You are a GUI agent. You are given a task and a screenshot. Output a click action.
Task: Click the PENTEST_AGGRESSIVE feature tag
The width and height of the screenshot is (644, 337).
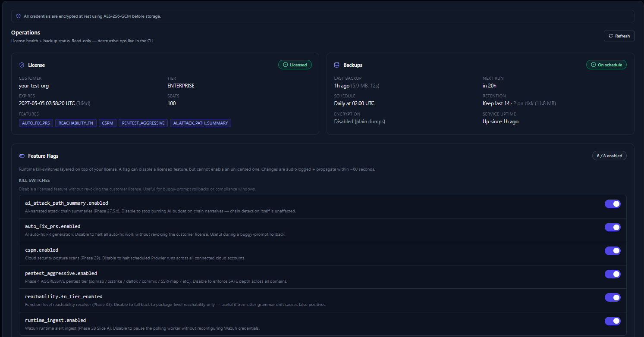pyautogui.click(x=143, y=123)
